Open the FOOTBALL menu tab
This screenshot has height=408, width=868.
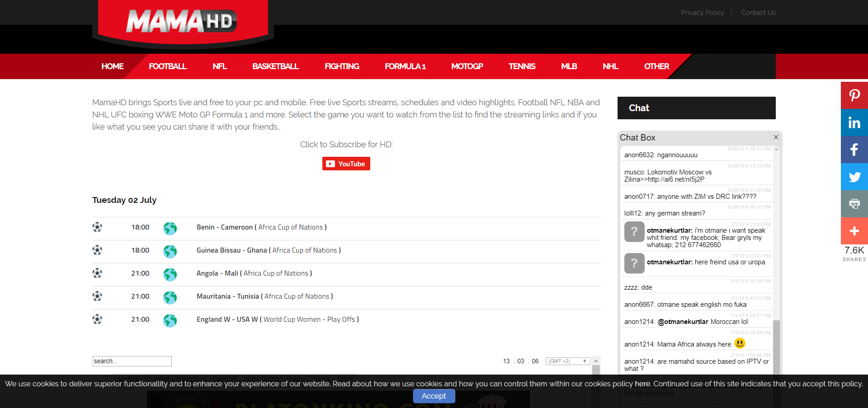click(x=168, y=66)
